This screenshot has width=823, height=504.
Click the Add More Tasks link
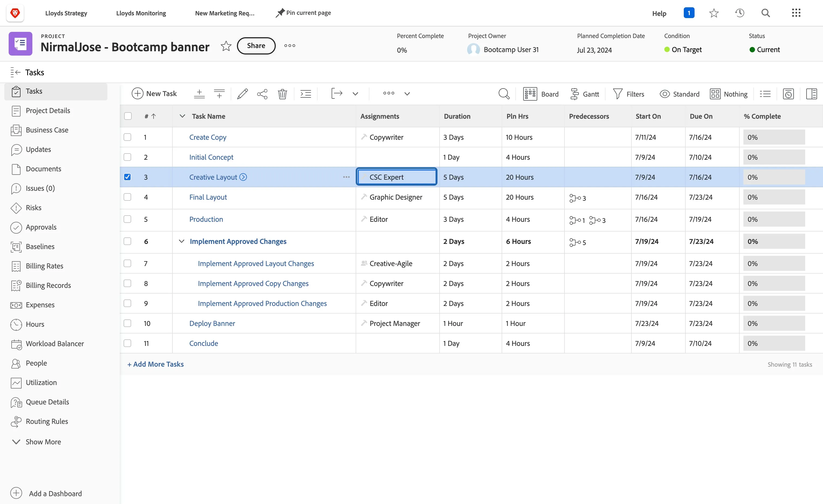[x=155, y=364]
